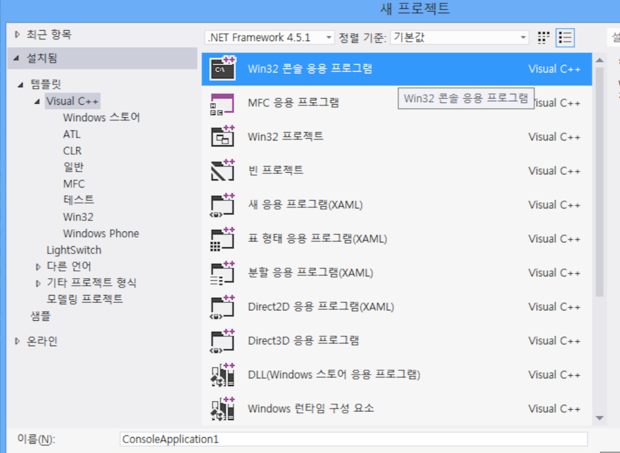Click the 빈 프로젝트 template name
This screenshot has width=620, height=453.
(x=276, y=170)
